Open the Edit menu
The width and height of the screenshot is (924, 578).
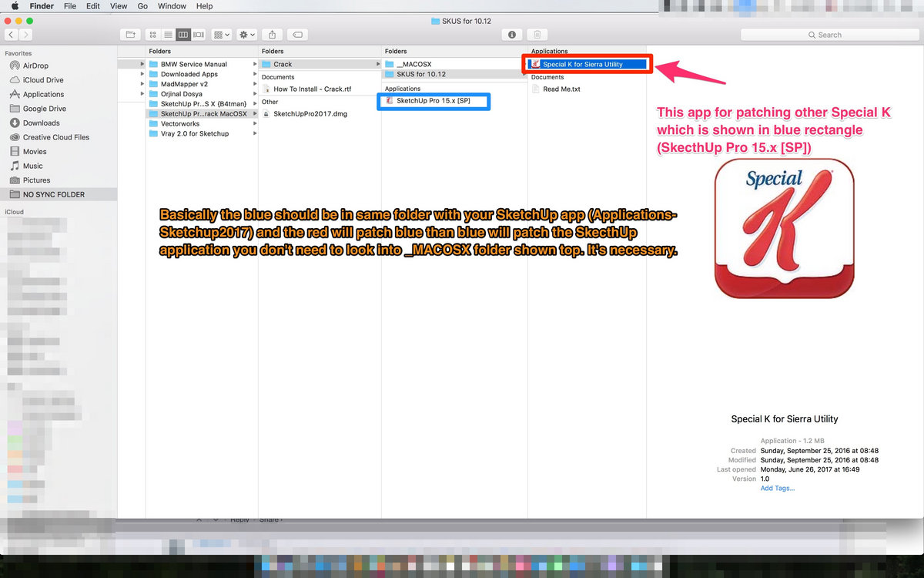click(x=93, y=6)
